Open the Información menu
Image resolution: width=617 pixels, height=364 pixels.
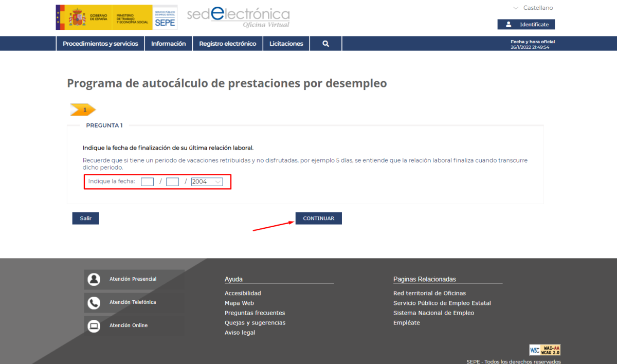pyautogui.click(x=169, y=44)
